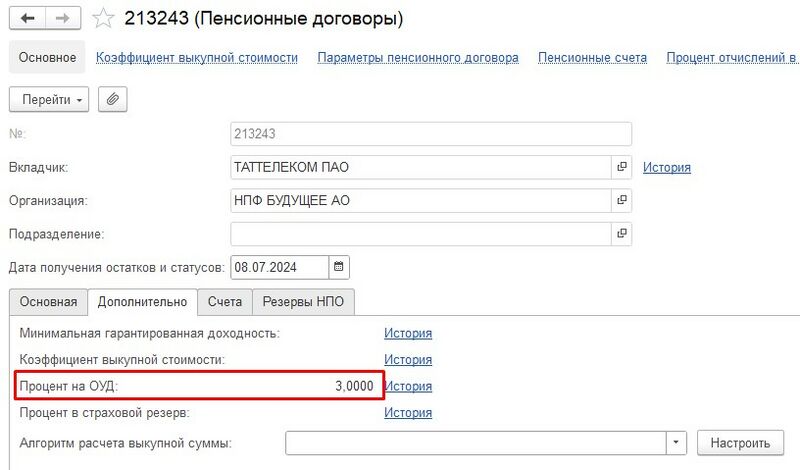Open История for Процент на ОУД

[409, 386]
